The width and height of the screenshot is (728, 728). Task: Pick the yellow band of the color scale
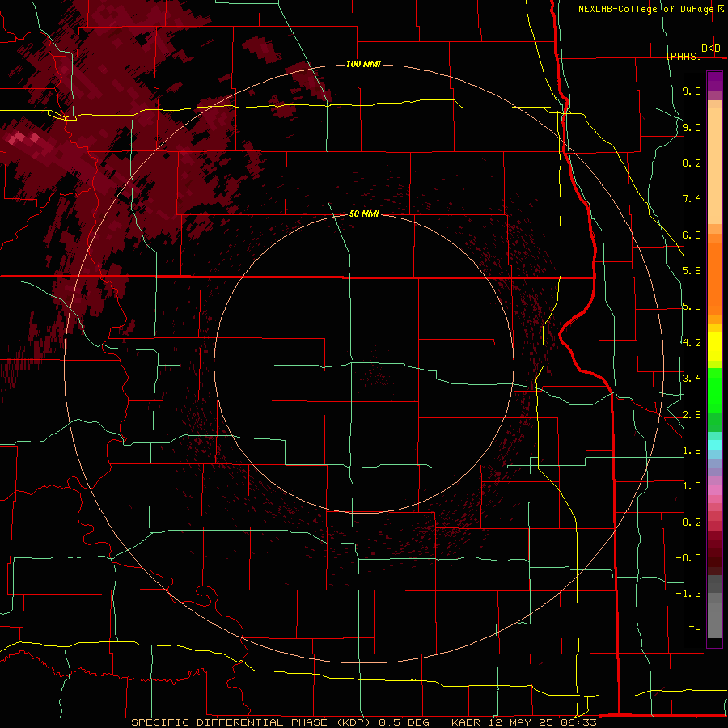click(714, 346)
